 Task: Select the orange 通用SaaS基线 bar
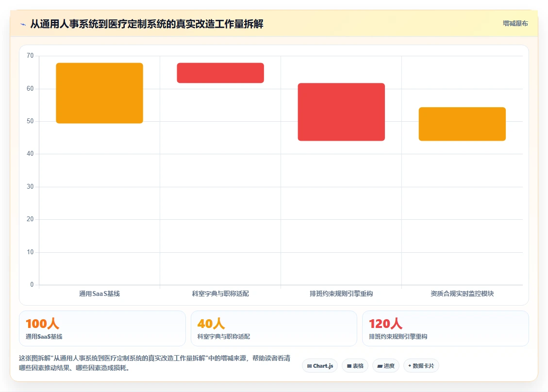100,93
